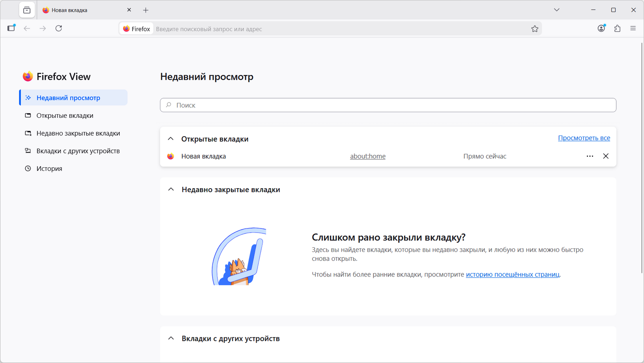Reload the current page
Image resolution: width=644 pixels, height=363 pixels.
tap(59, 28)
